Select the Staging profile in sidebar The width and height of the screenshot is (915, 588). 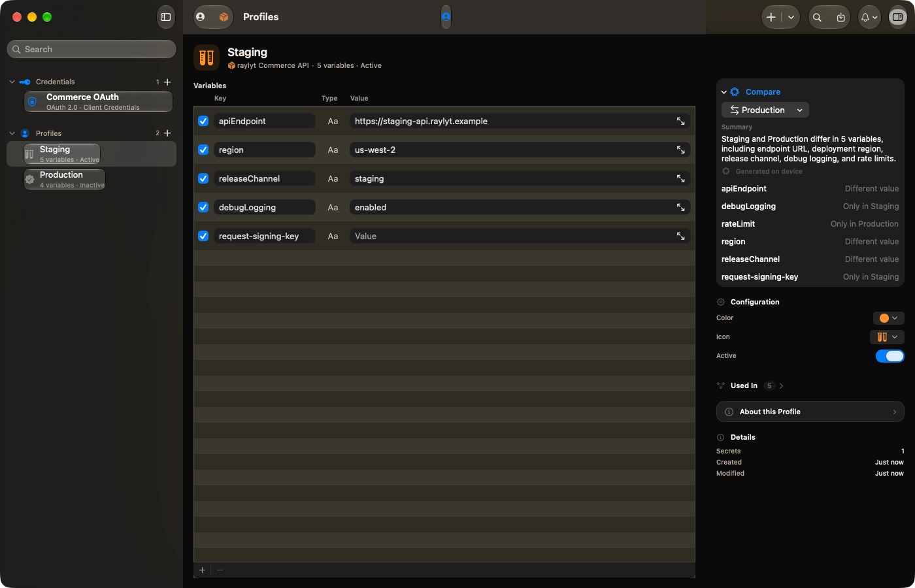click(91, 154)
